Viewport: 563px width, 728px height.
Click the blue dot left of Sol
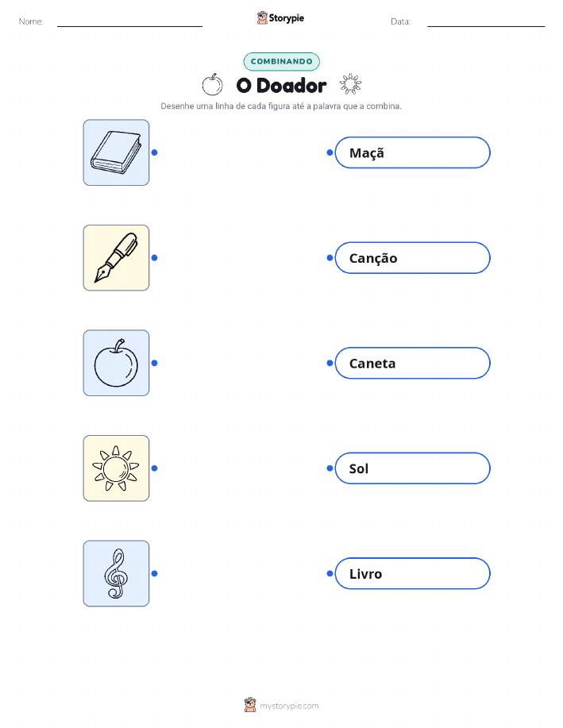[x=330, y=468]
